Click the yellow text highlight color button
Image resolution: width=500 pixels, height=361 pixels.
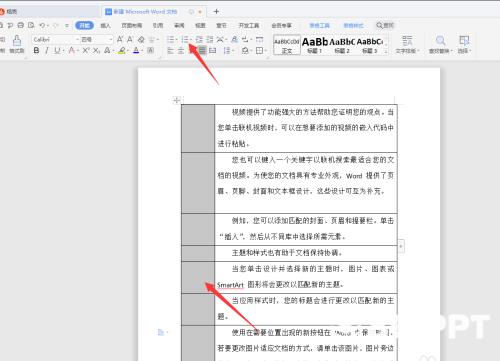click(122, 51)
